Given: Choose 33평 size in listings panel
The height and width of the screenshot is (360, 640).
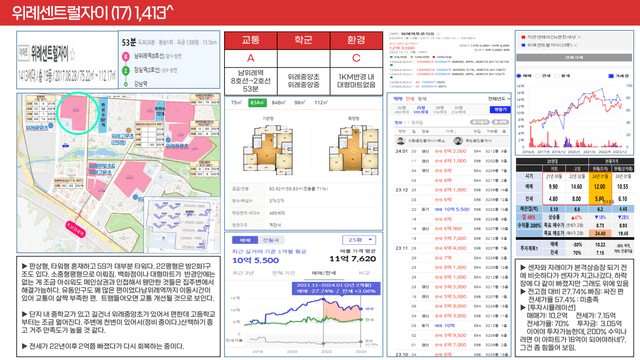Looking at the screenshot, I should [x=458, y=109].
